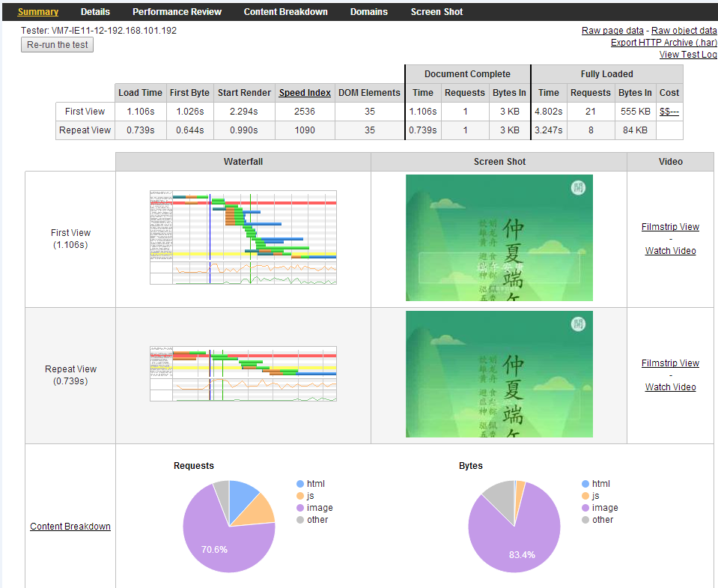Open the First View waterfall thumbnail
This screenshot has height=588, width=718.
(243, 237)
